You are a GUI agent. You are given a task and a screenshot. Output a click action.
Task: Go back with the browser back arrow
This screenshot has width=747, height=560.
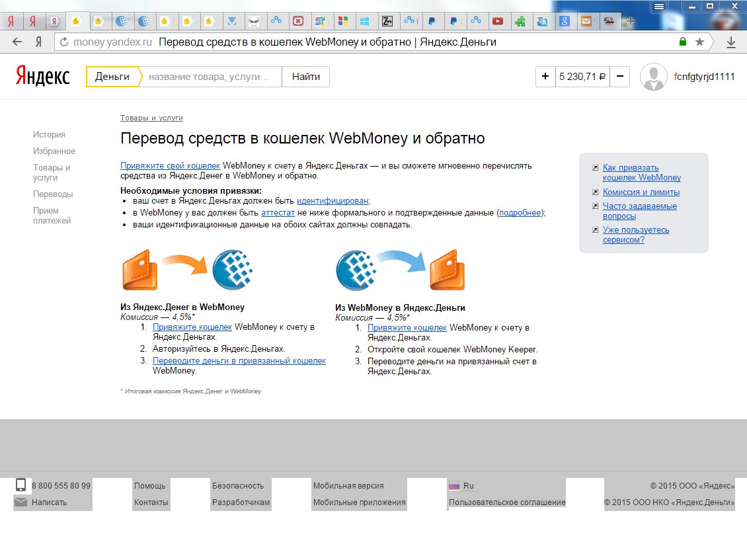pyautogui.click(x=17, y=42)
